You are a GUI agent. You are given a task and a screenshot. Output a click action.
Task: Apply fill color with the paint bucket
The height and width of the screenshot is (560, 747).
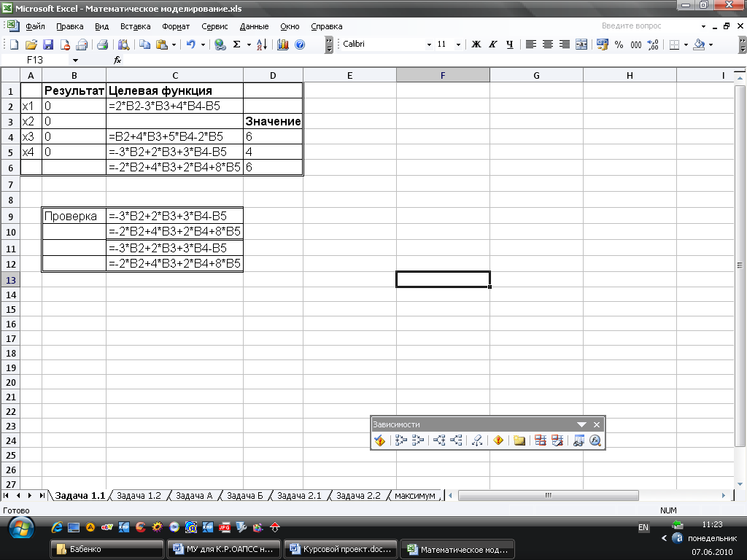(x=699, y=44)
